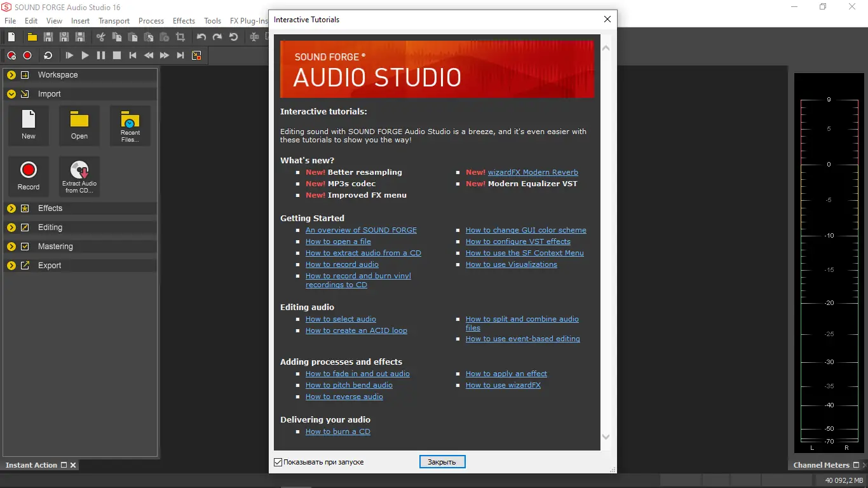
Task: Collapse the Import section chevron
Action: click(x=11, y=94)
